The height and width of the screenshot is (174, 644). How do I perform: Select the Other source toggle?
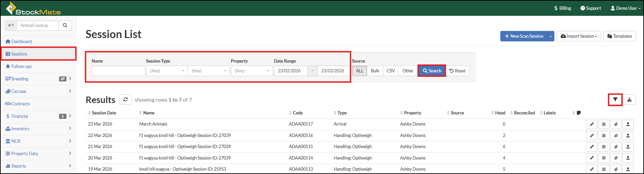coord(408,71)
